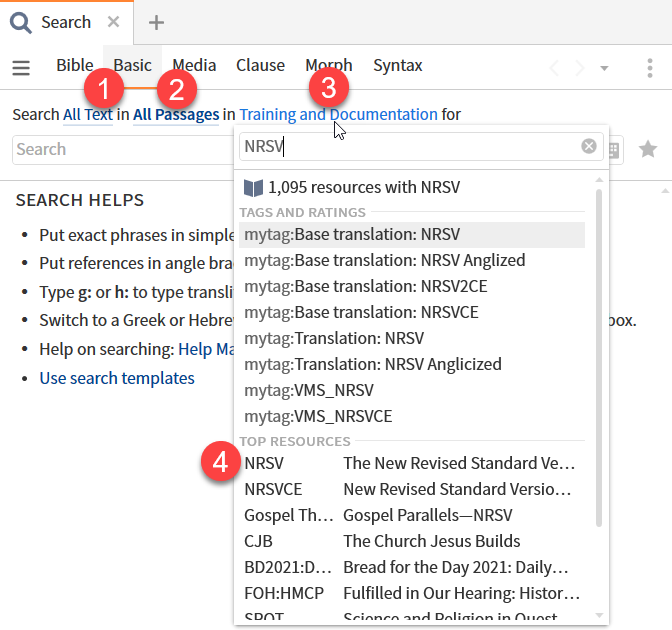The image size is (672, 630).
Task: Open the history dropdown arrow
Action: (x=604, y=68)
